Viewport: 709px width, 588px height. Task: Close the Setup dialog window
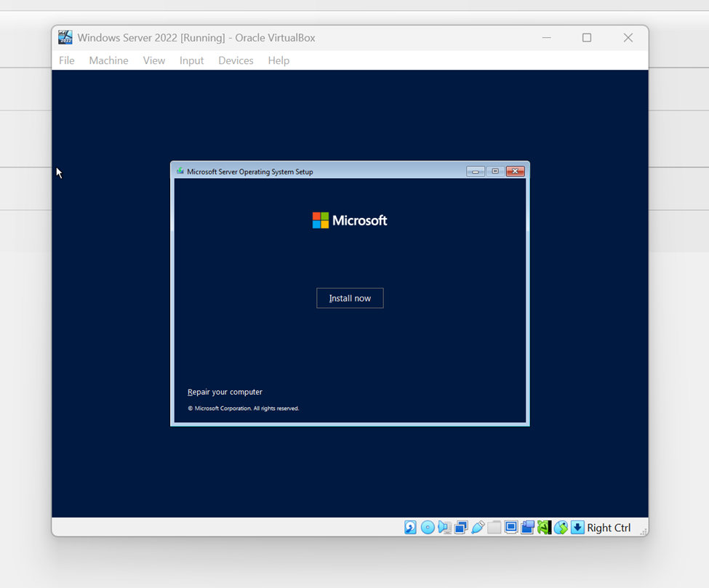515,171
